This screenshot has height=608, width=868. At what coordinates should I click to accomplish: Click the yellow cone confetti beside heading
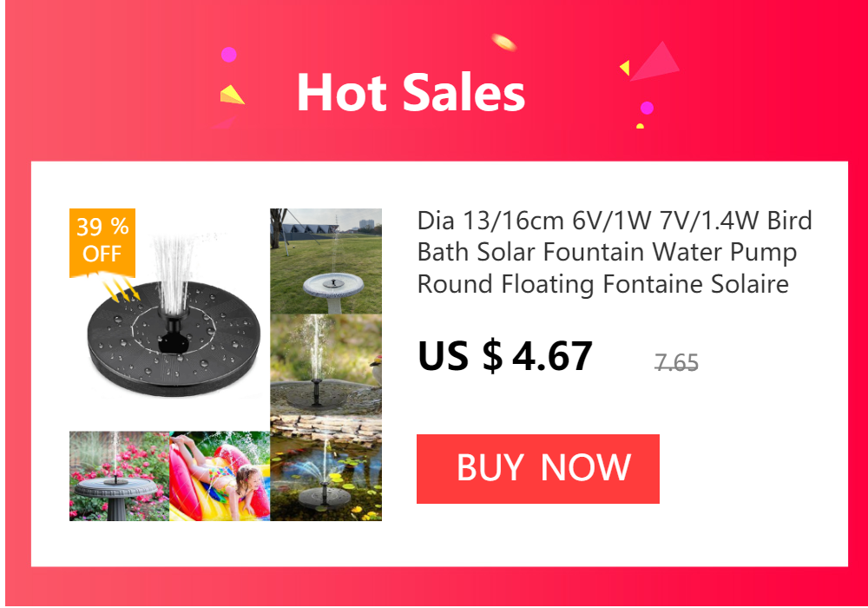232,95
